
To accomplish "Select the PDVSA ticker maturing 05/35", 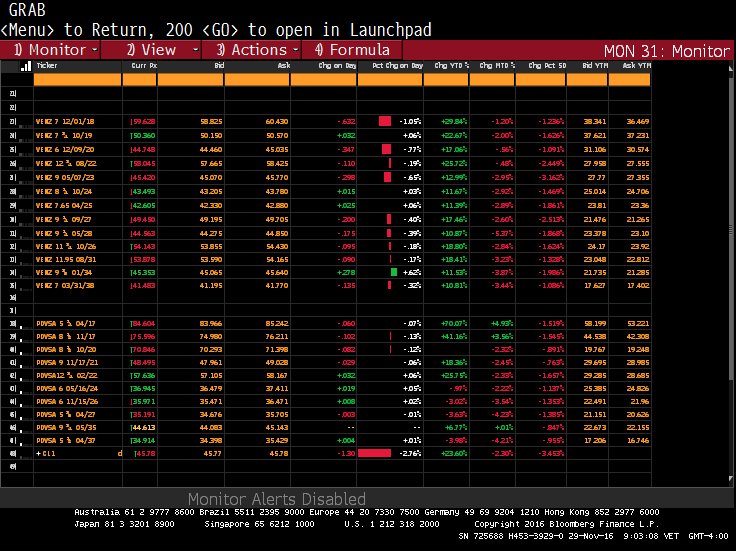I will (x=66, y=428).
